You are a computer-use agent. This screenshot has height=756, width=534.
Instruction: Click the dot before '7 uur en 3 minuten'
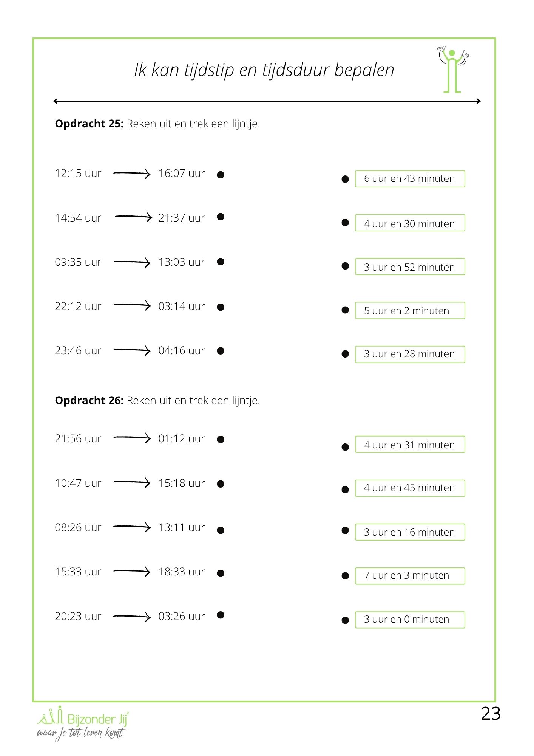tap(345, 576)
